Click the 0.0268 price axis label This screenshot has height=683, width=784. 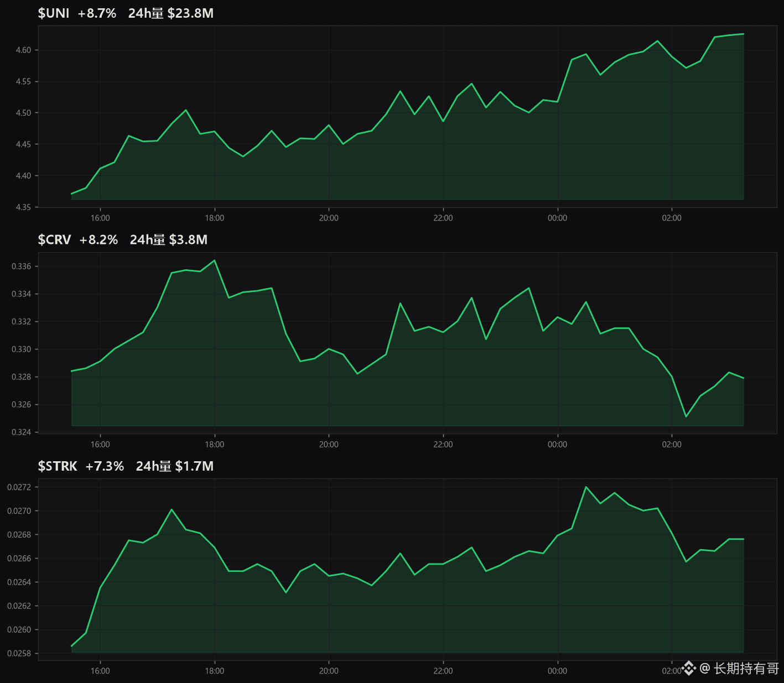click(x=19, y=535)
